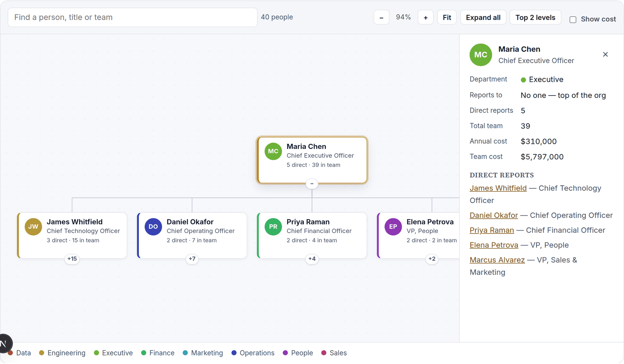Focus the Find a person search field
Image resolution: width=624 pixels, height=364 pixels.
133,18
